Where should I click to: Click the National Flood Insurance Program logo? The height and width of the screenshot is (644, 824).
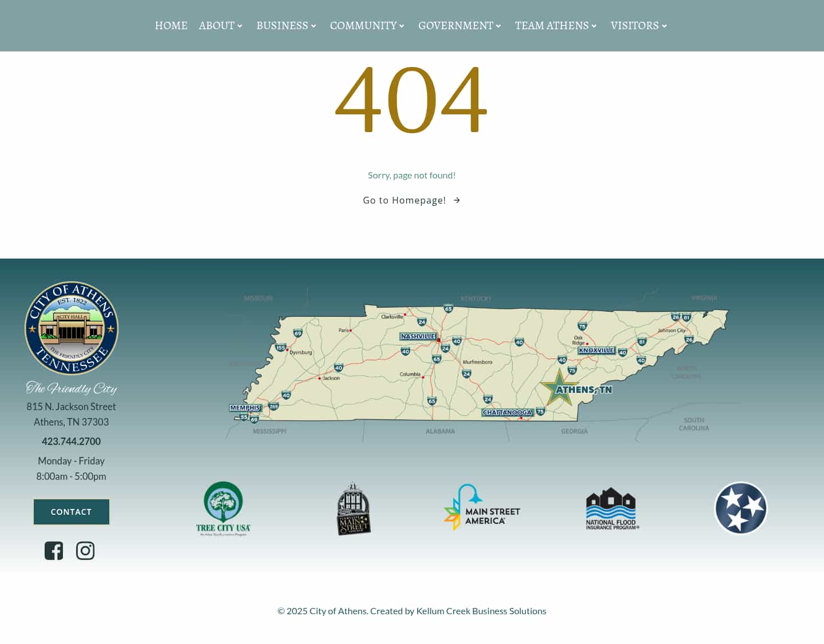pyautogui.click(x=612, y=508)
